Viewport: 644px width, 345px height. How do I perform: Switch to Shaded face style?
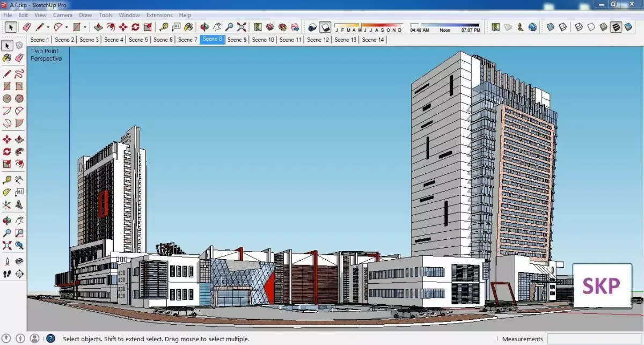(x=603, y=27)
